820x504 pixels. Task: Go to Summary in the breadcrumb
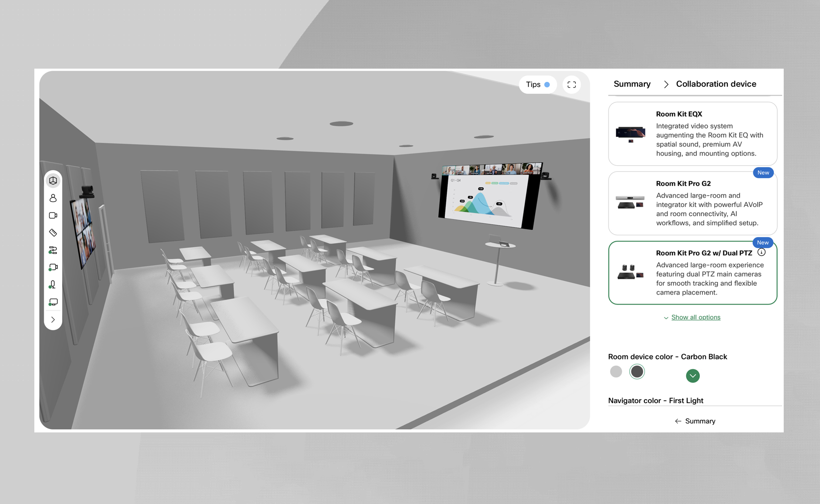click(x=632, y=84)
